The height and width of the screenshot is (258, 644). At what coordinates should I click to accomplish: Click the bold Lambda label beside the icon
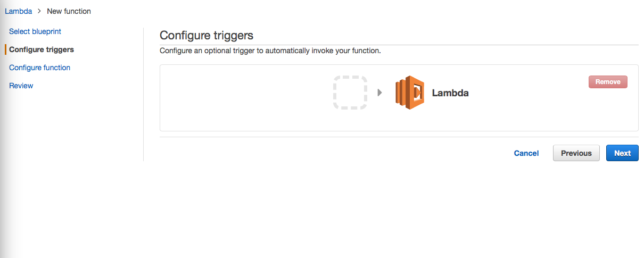point(450,93)
